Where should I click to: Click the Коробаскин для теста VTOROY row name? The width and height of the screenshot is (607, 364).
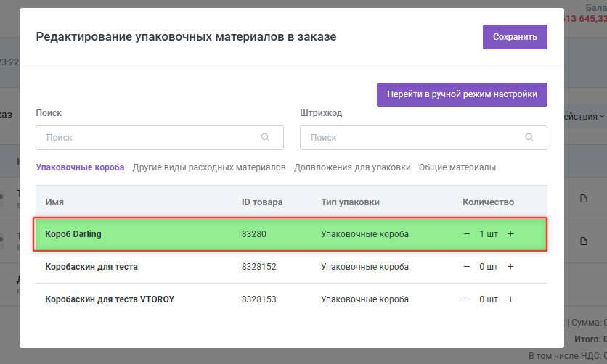tap(110, 299)
